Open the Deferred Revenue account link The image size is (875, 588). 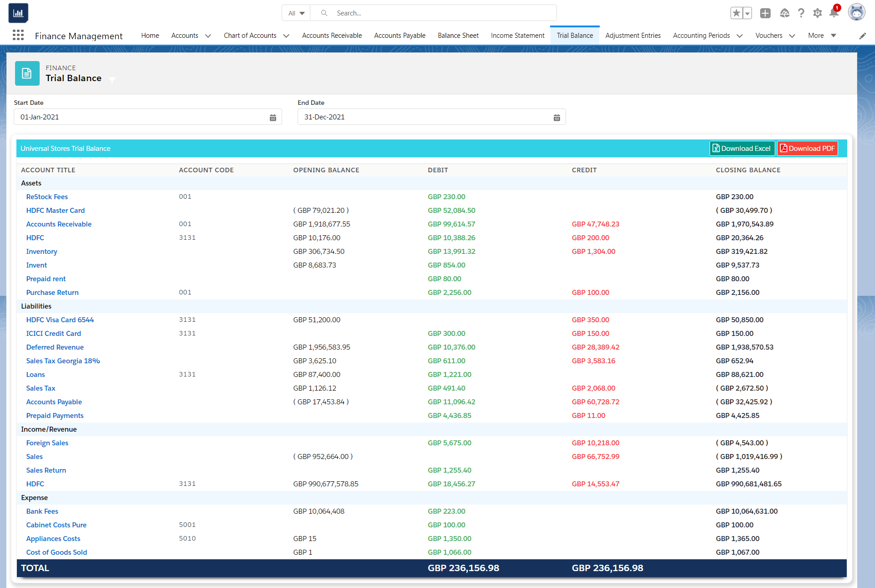tap(55, 347)
